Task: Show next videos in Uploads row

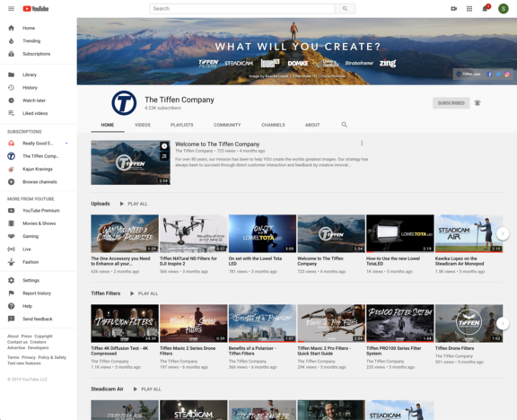Action: (503, 233)
